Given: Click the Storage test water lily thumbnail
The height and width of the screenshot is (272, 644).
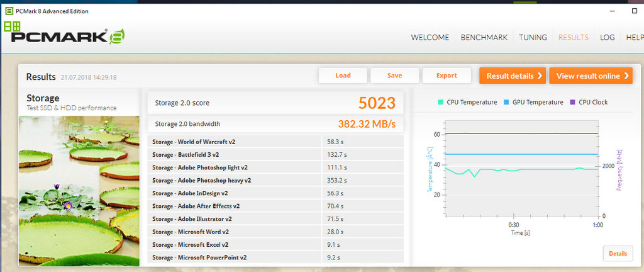Looking at the screenshot, I should [79, 191].
